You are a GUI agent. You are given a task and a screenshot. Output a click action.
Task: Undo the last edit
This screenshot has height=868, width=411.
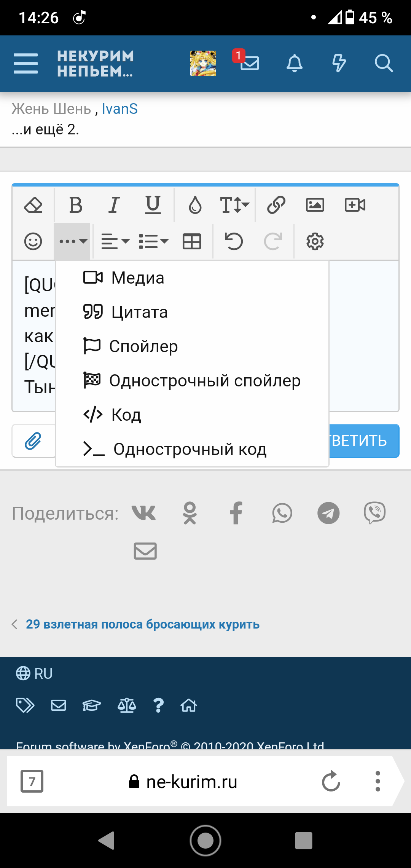click(x=234, y=241)
